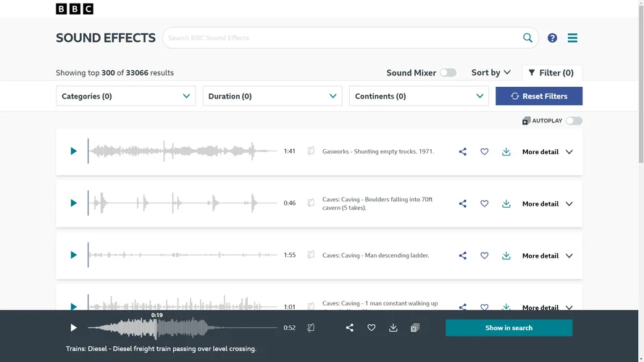644x362 pixels.
Task: Click the search magnifier icon
Action: [x=527, y=38]
